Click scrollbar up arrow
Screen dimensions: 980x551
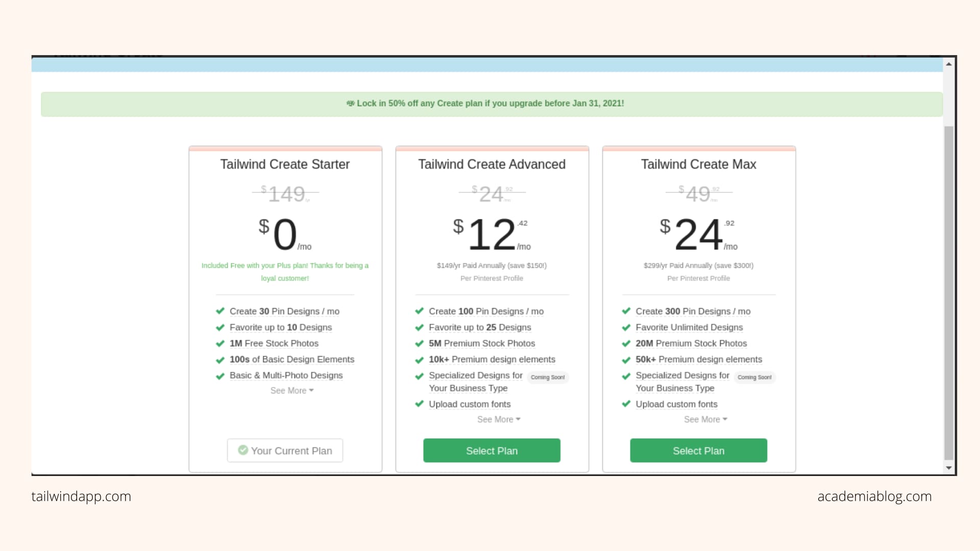pos(948,64)
